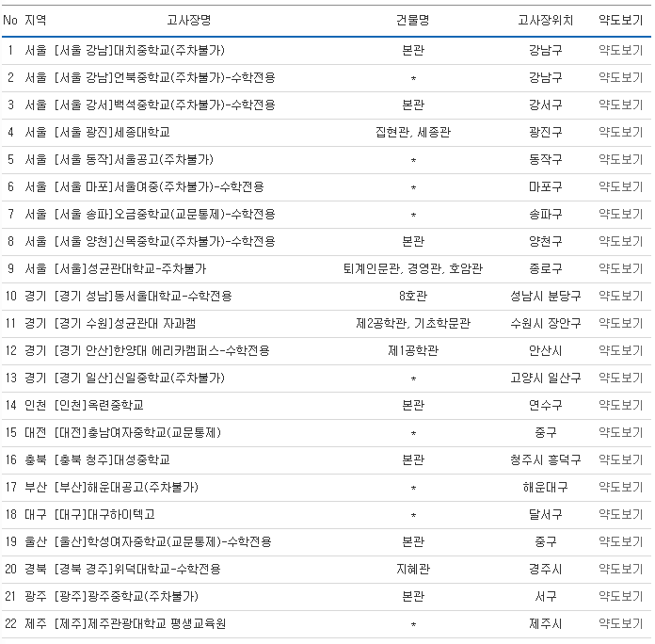Viewport: 655px width, 644px height.
Task: Select [경북 경주]위덕대학교-수학전용 venue name
Action: pyautogui.click(x=137, y=570)
